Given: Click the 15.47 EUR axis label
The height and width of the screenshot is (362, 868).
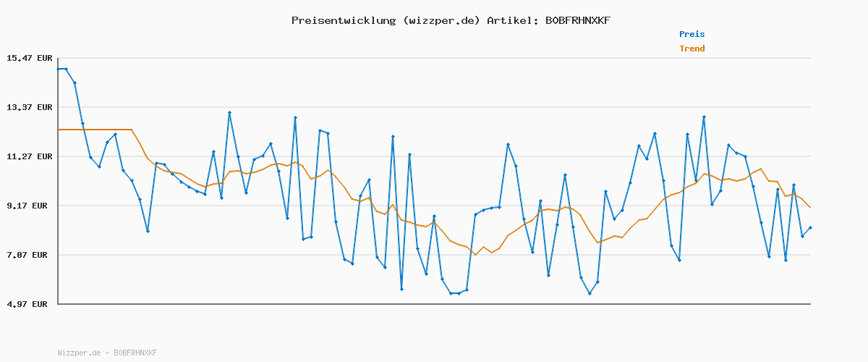Looking at the screenshot, I should pyautogui.click(x=29, y=58).
